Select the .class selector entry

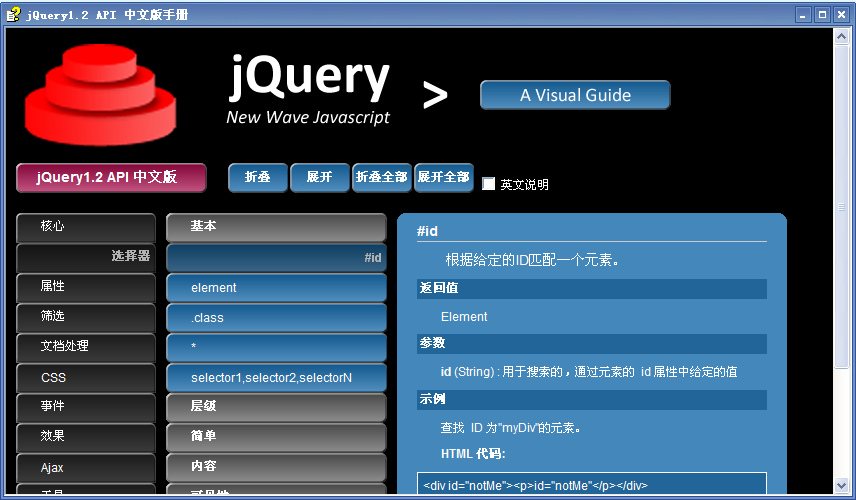(276, 317)
